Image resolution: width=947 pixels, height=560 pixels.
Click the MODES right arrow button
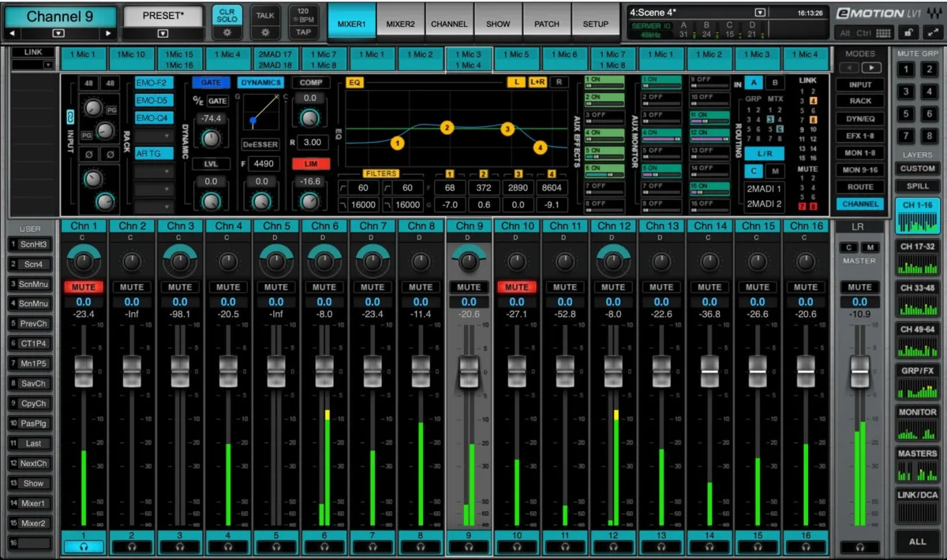(x=870, y=68)
